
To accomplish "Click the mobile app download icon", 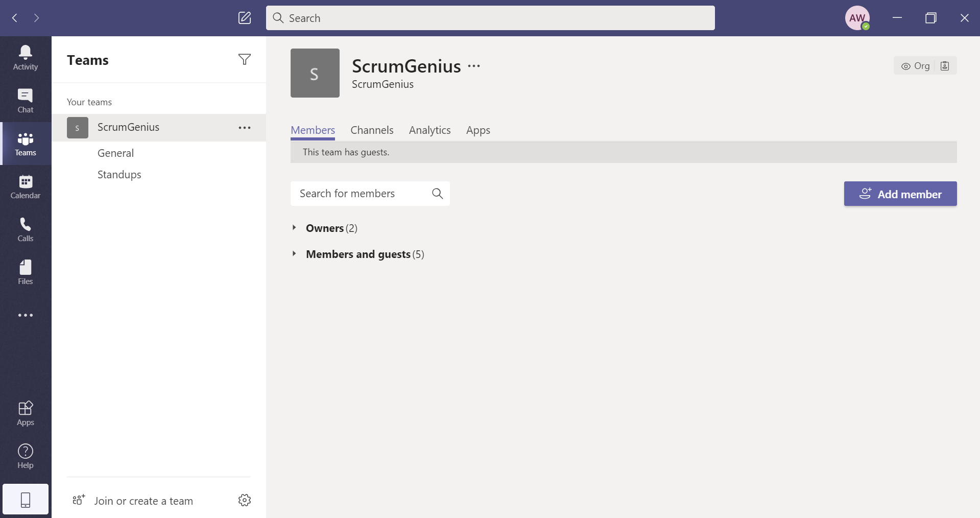I will (26, 499).
